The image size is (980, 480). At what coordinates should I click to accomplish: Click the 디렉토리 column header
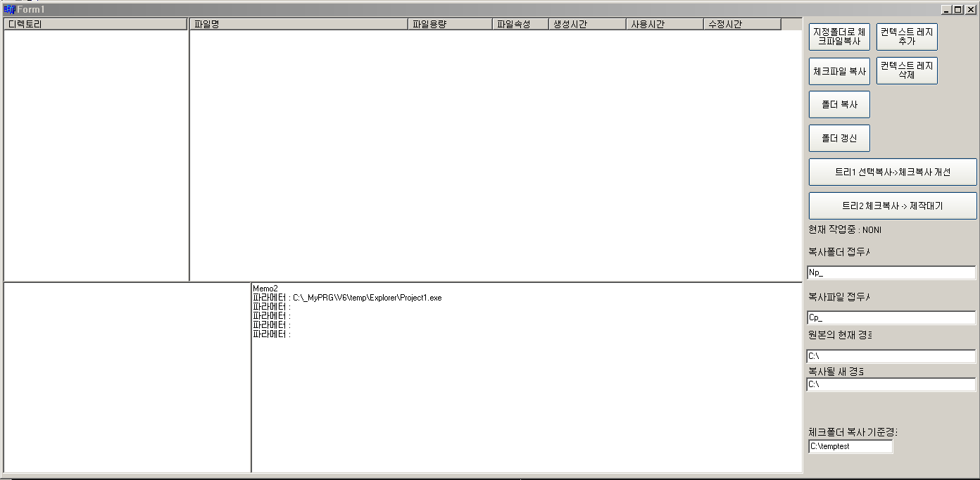[x=95, y=24]
